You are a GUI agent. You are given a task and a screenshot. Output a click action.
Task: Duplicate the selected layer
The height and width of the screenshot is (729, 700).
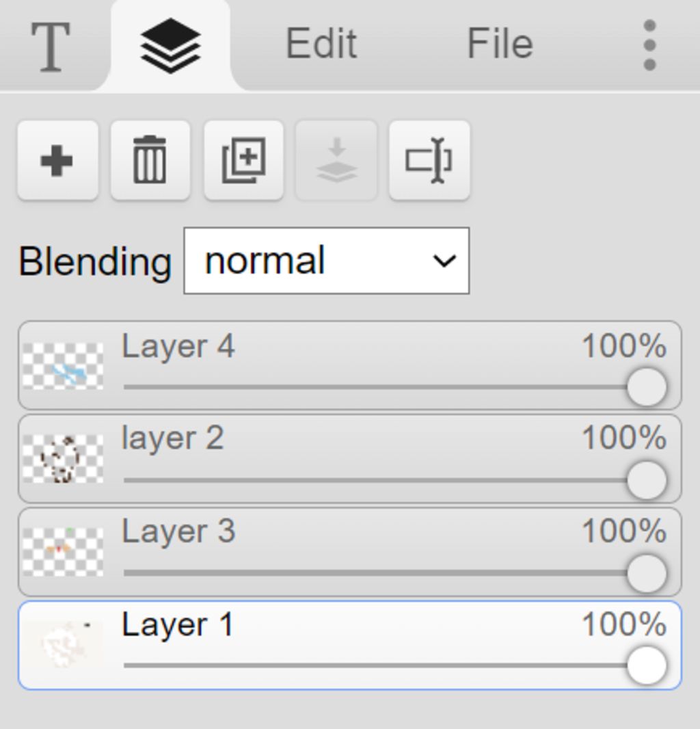[244, 161]
